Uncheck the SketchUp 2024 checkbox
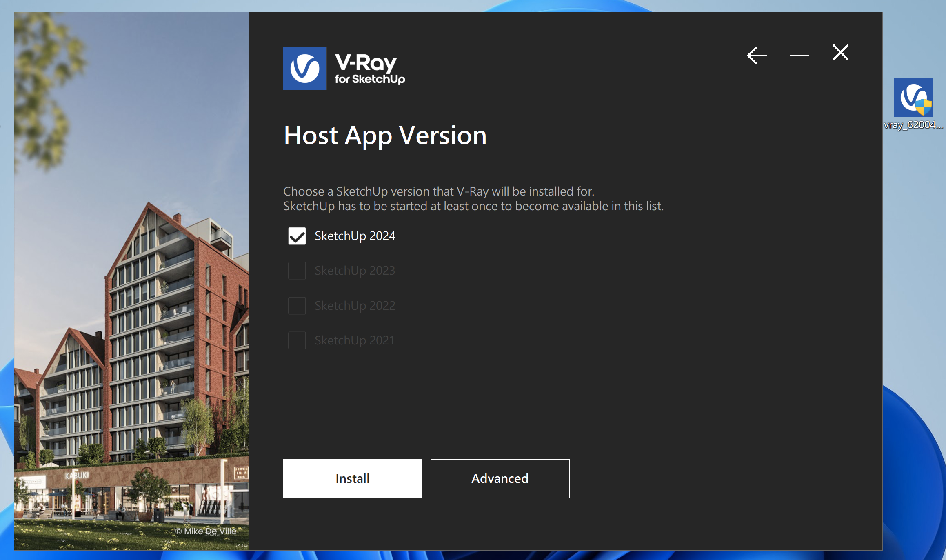Image resolution: width=946 pixels, height=560 pixels. [297, 236]
